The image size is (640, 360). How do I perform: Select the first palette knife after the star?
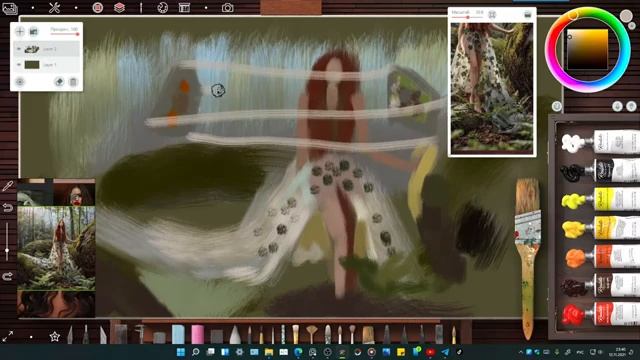pos(70,335)
